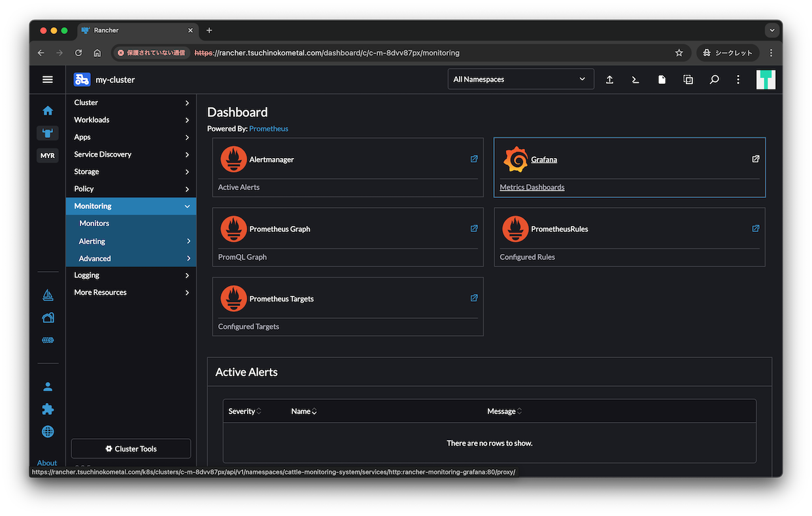
Task: Open Users & Authentication person icon
Action: (x=48, y=387)
